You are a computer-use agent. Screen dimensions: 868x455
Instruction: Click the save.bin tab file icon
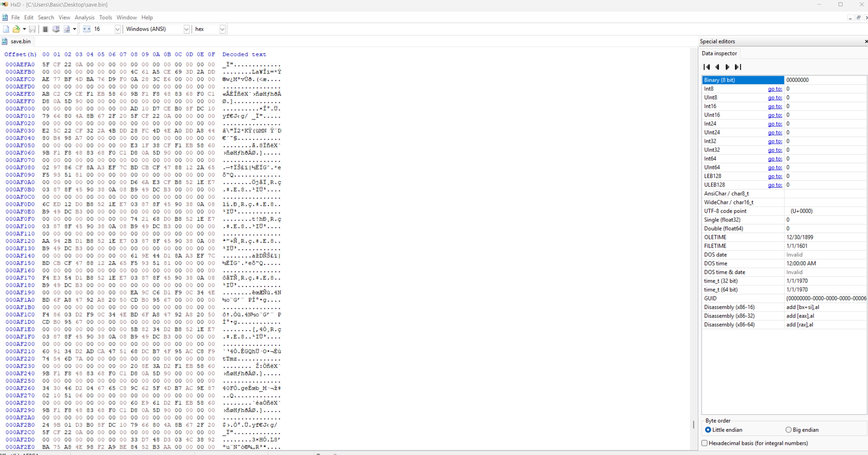[x=4, y=41]
